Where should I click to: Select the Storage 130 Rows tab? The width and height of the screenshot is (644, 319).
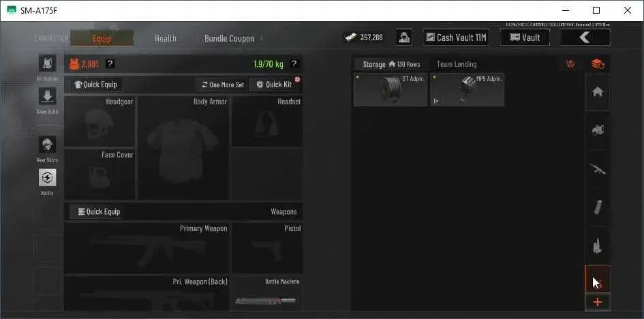click(391, 64)
